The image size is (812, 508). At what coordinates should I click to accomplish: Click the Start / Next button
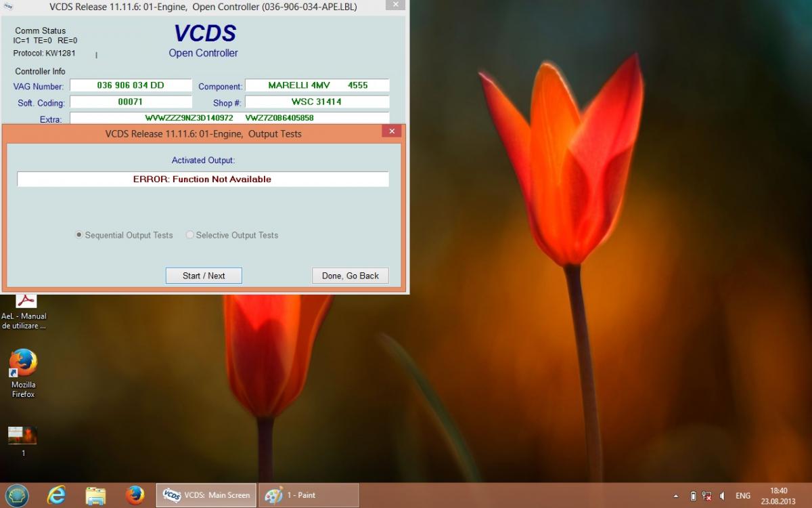pos(204,276)
